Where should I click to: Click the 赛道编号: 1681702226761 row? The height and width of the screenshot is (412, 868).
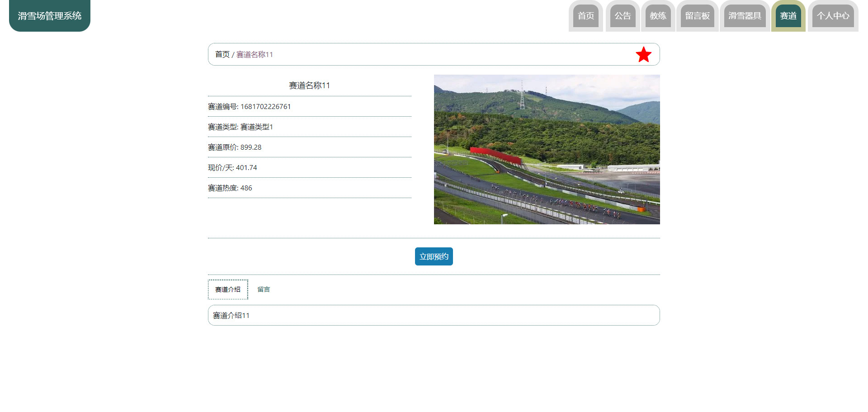(x=310, y=107)
